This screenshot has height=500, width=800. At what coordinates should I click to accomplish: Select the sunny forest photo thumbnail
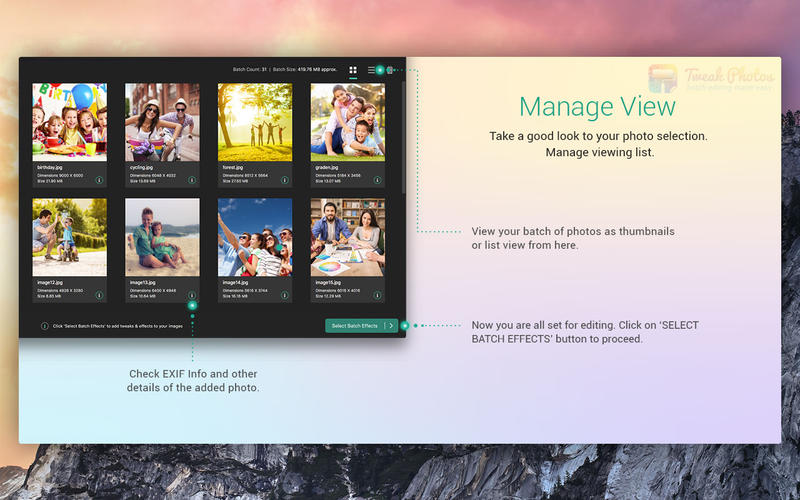[255, 122]
